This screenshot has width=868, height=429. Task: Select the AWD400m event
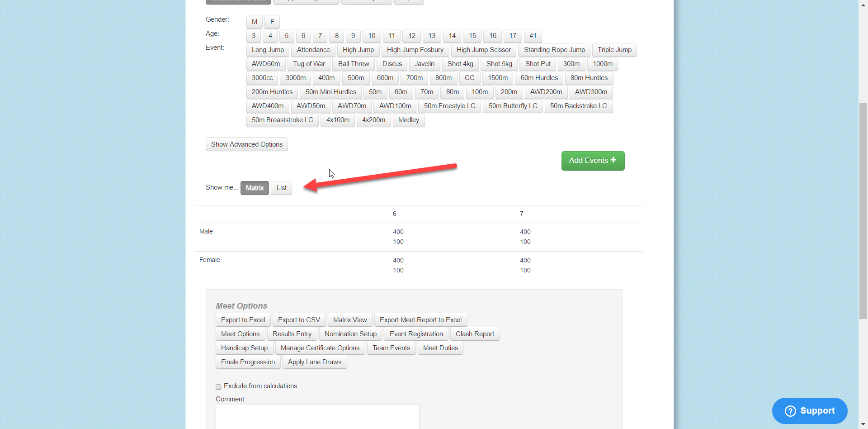(268, 106)
